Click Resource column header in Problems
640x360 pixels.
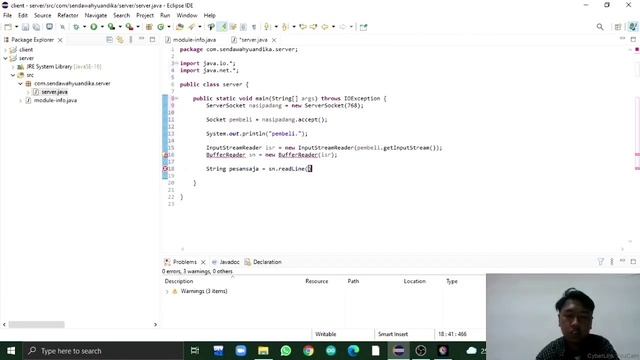[317, 281]
